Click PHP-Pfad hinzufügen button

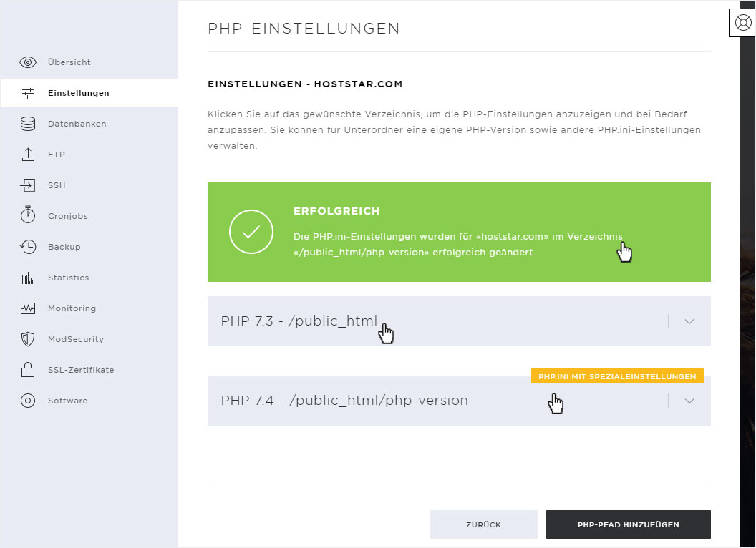pyautogui.click(x=629, y=524)
